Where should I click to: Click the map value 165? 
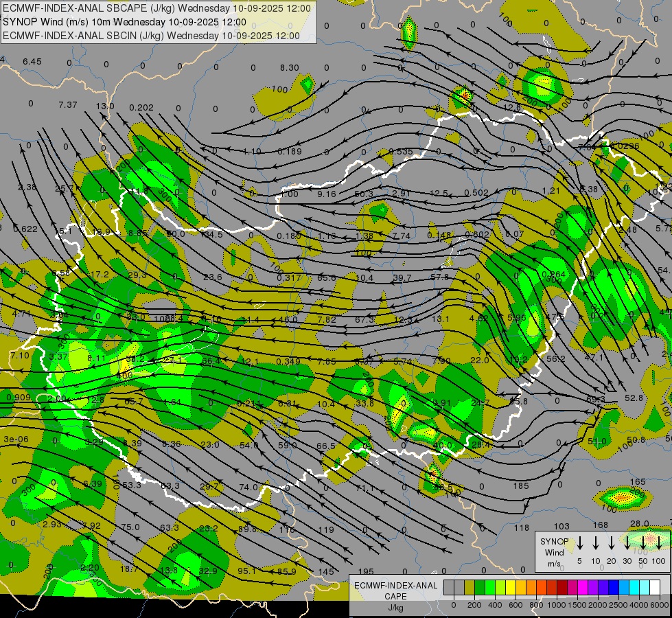pyautogui.click(x=638, y=482)
